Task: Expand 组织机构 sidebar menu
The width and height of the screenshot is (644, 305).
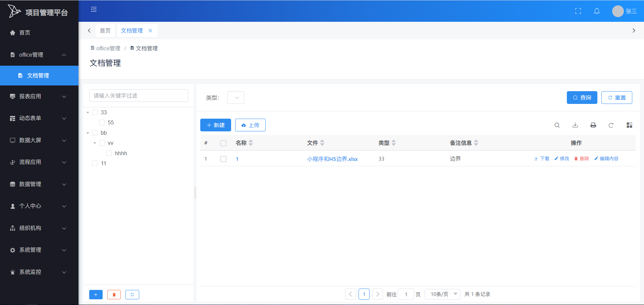Action: (x=39, y=228)
